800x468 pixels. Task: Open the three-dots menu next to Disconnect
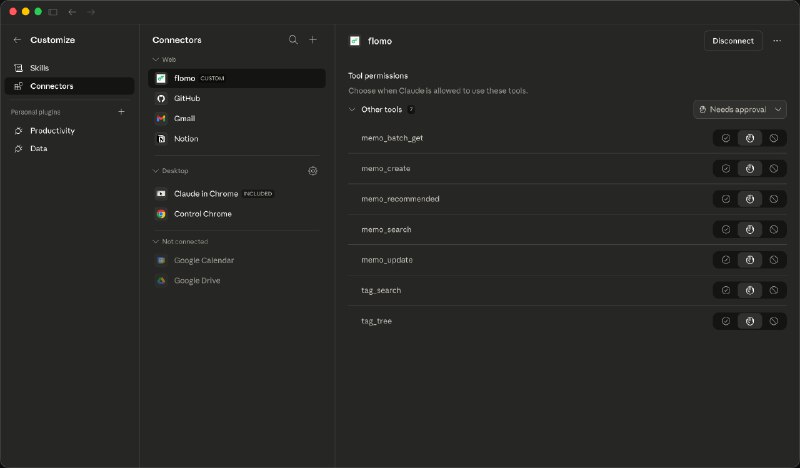pyautogui.click(x=777, y=41)
